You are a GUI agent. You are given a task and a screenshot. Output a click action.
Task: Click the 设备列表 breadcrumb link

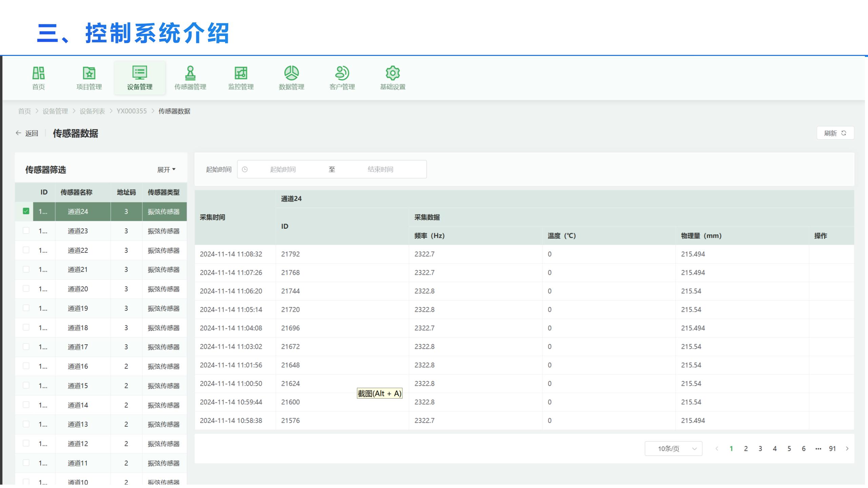[92, 111]
